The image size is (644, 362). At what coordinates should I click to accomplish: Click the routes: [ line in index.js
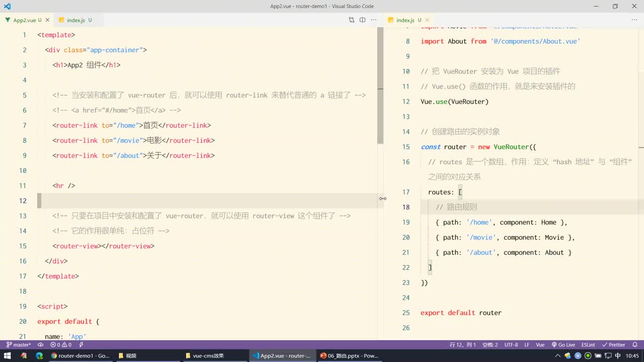445,192
